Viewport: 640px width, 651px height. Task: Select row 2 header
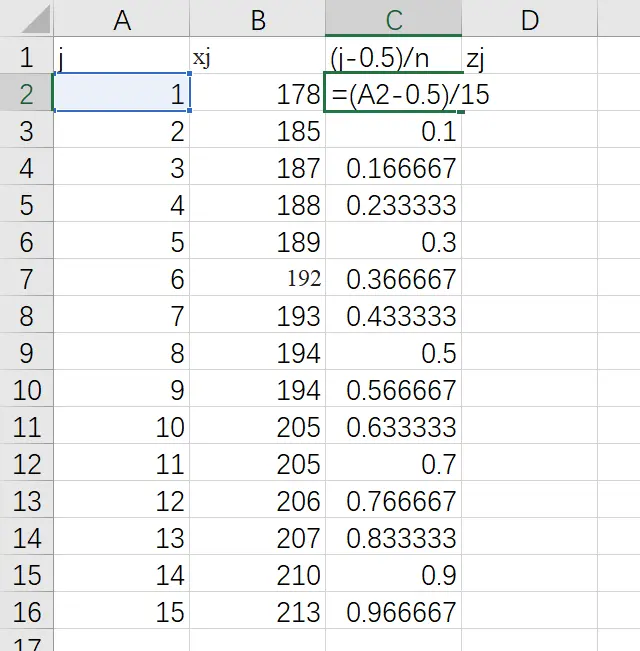27,92
